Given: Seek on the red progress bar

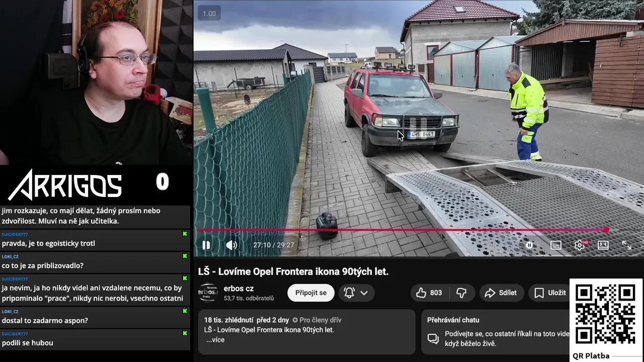Looking at the screenshot, I should [x=401, y=230].
